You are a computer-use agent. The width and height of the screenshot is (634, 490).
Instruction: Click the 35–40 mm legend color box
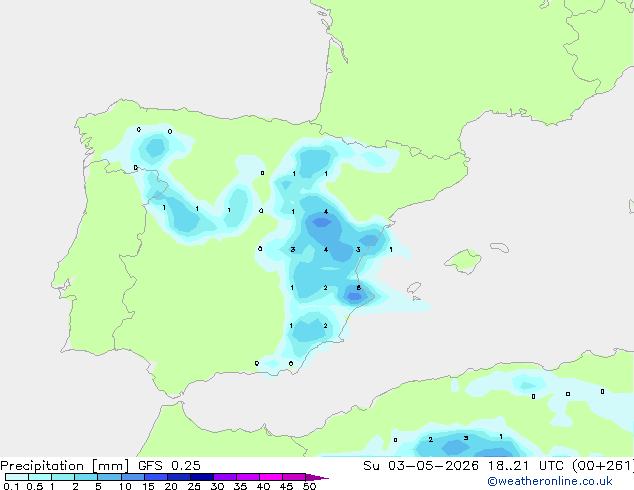[x=247, y=477]
